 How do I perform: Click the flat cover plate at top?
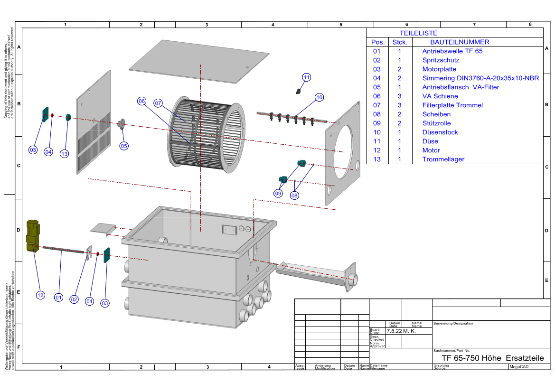tap(199, 61)
